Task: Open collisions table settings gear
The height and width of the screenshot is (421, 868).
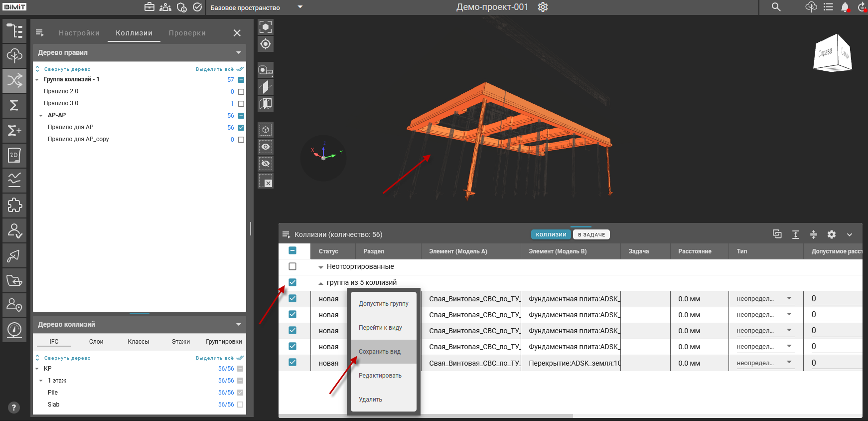Action: 832,234
